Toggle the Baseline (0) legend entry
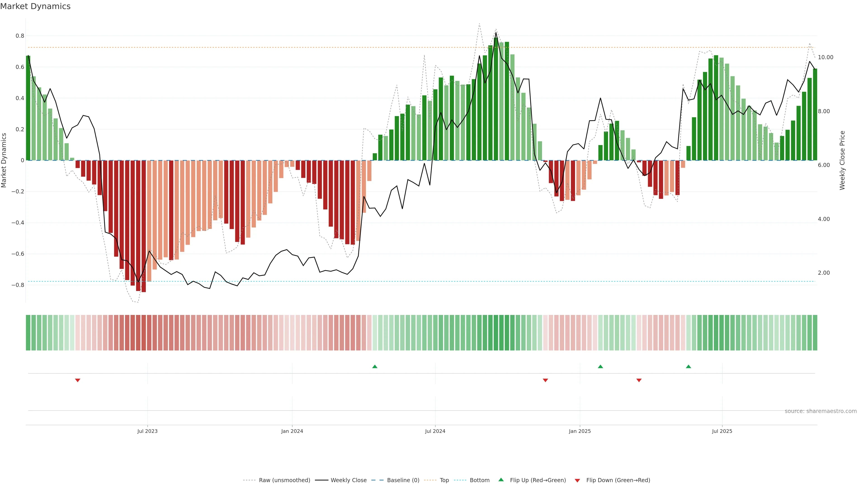Image resolution: width=868 pixels, height=488 pixels. tap(403, 480)
